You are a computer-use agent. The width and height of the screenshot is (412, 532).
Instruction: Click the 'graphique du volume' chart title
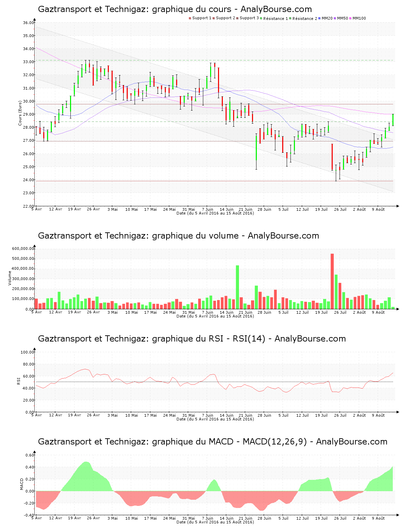pyautogui.click(x=179, y=236)
